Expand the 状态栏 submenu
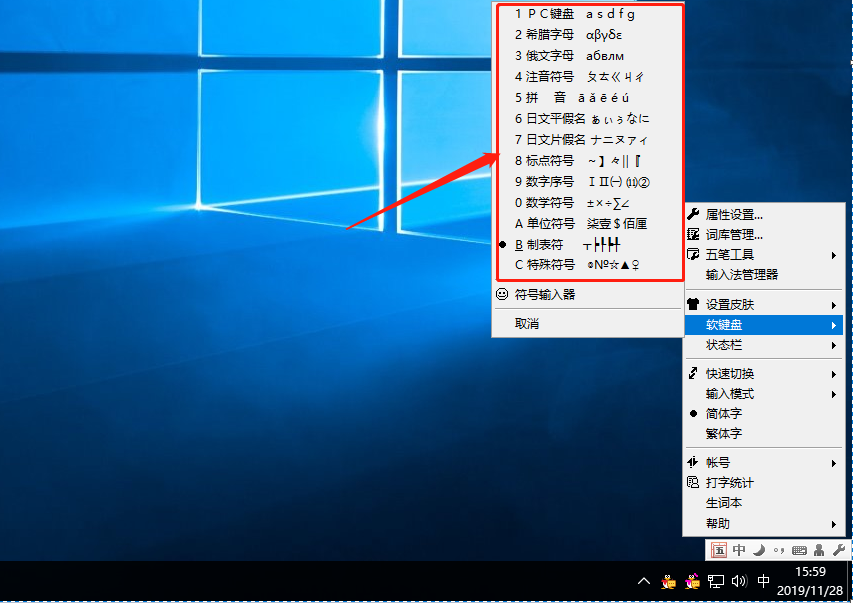This screenshot has width=853, height=603. 724,344
